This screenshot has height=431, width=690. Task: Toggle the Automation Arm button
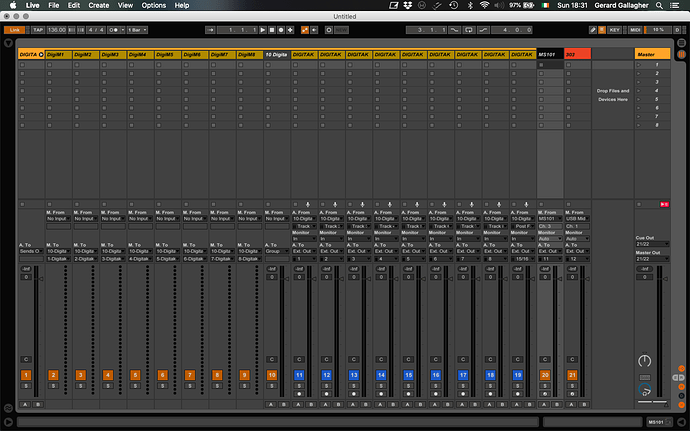305,30
